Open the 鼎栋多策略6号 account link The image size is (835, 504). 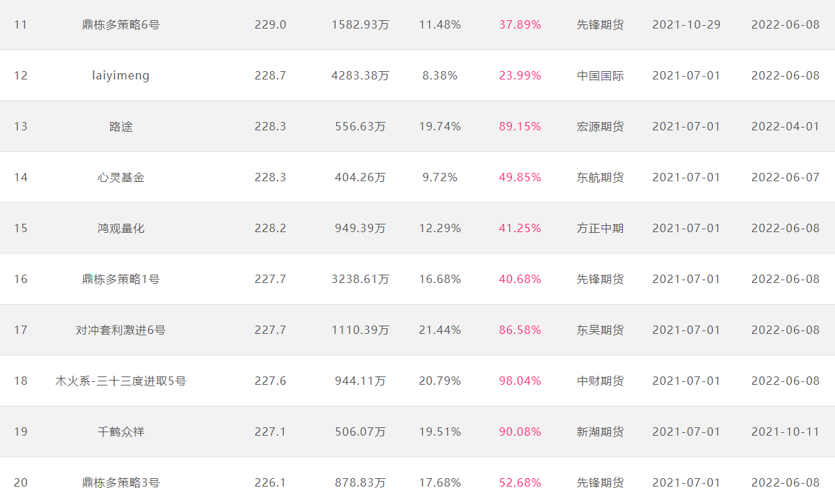[121, 24]
